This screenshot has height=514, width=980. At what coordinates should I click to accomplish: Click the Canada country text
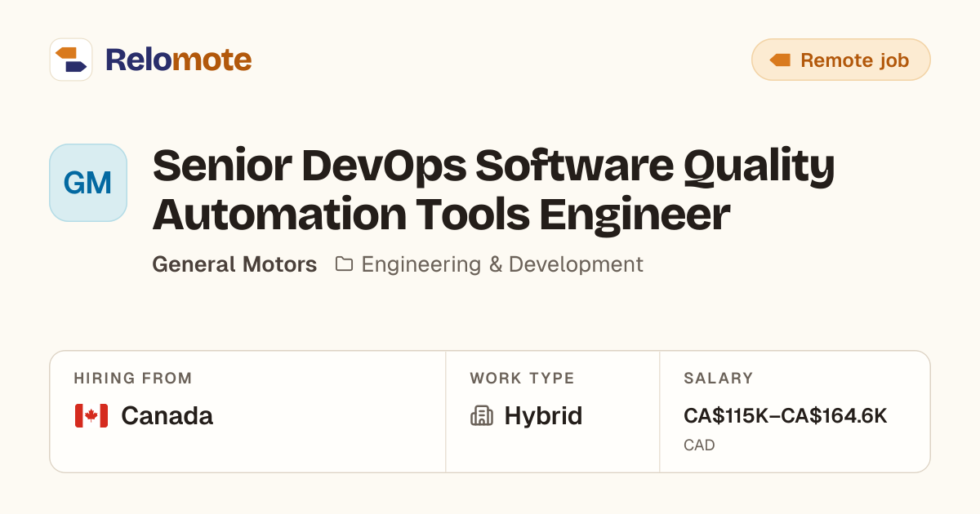click(x=167, y=416)
